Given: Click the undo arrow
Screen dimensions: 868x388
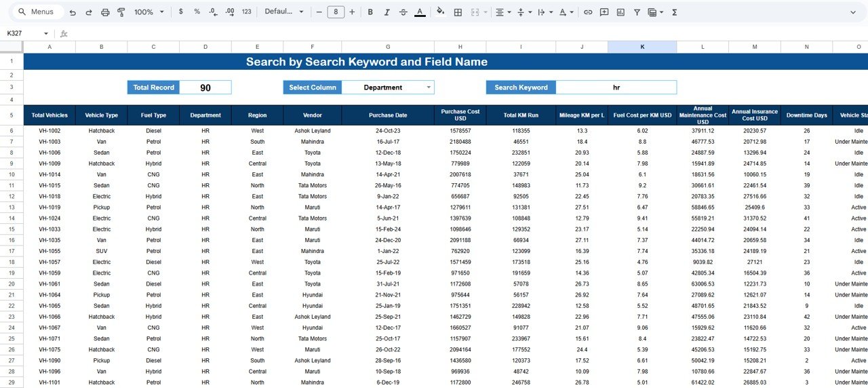Looking at the screenshot, I should pyautogui.click(x=73, y=12).
